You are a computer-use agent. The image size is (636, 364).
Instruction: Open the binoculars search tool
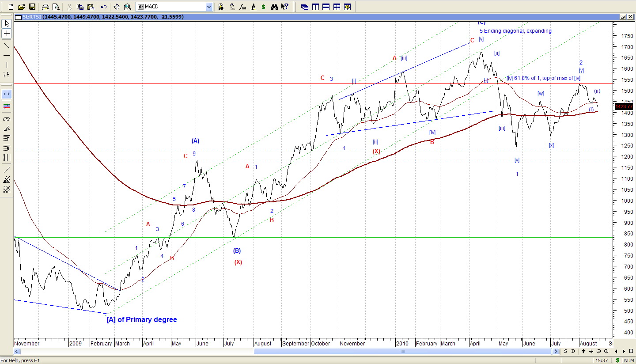(x=274, y=7)
